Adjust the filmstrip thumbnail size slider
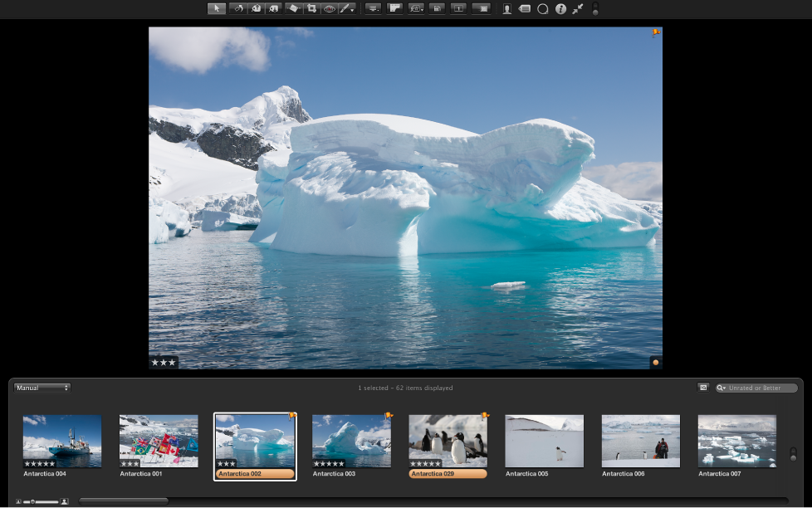 (x=33, y=501)
